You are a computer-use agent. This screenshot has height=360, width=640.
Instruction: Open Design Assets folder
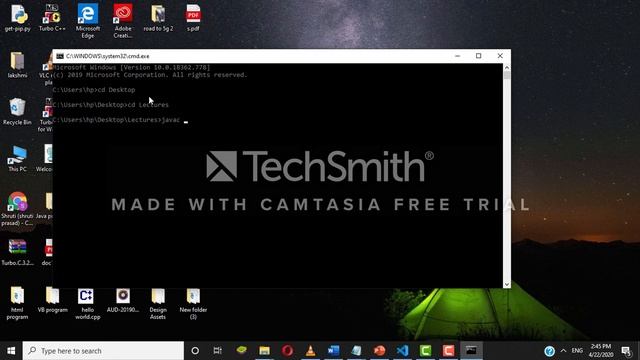[x=158, y=303]
